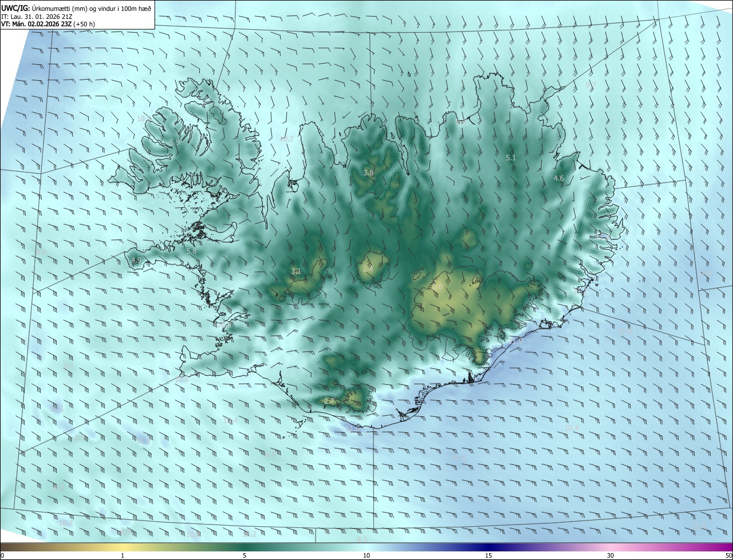This screenshot has width=733, height=560.
Task: Click the color scale tick label 30
Action: (610, 555)
